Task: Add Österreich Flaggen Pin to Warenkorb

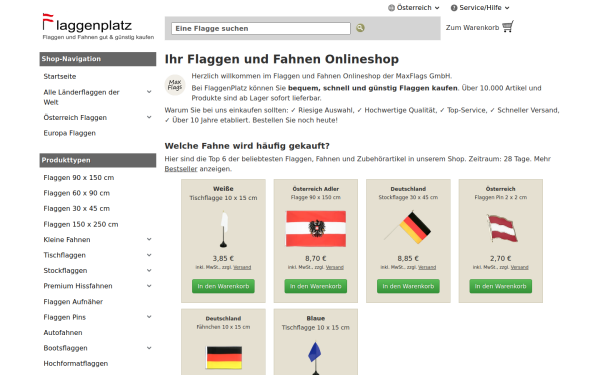Action: pyautogui.click(x=501, y=286)
